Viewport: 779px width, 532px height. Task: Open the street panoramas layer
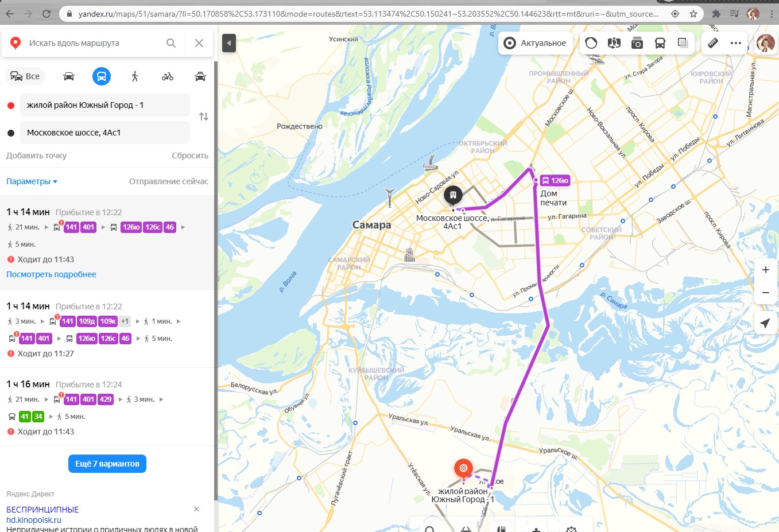[x=614, y=43]
